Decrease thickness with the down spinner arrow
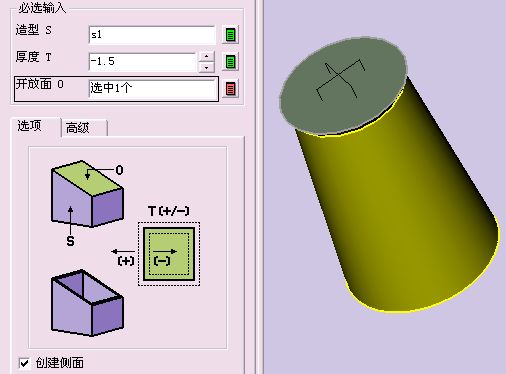Screen dimensions: 506x374 tap(207, 67)
